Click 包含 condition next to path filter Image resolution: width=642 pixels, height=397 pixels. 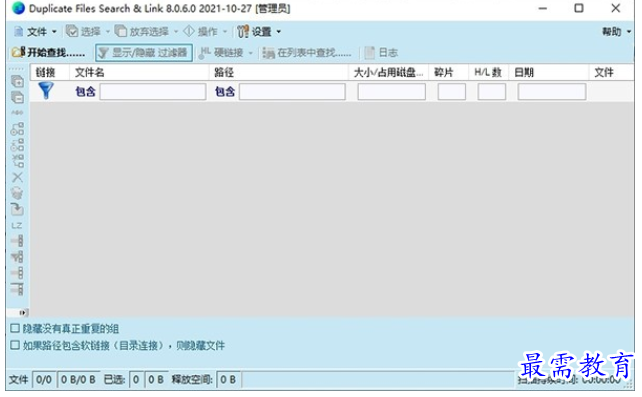[x=225, y=91]
